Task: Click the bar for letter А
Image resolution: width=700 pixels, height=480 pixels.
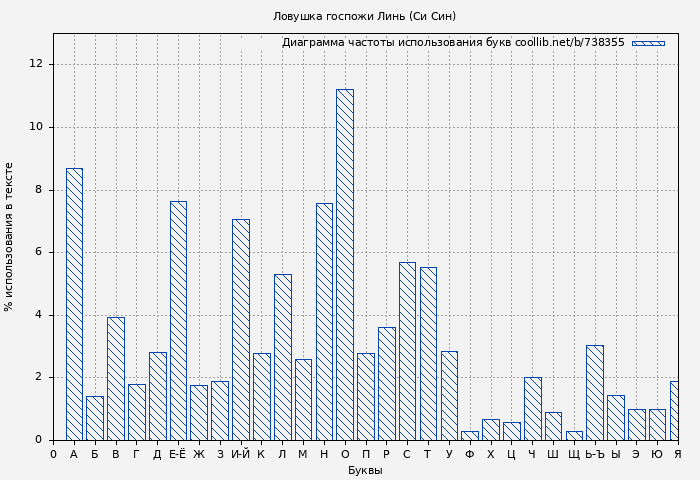Action: pos(74,304)
